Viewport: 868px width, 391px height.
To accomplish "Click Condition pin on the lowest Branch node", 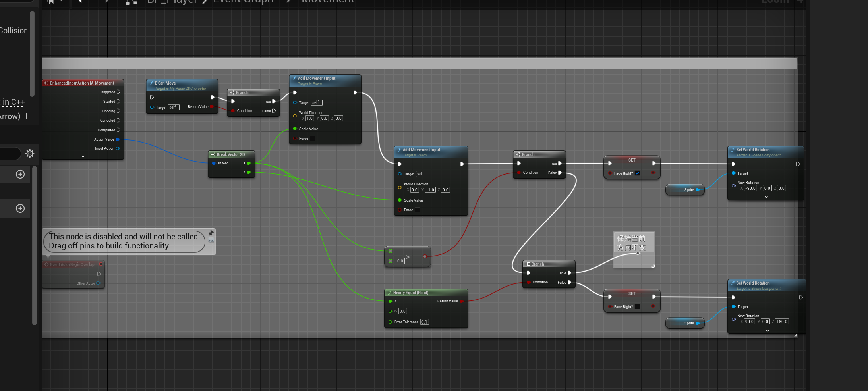I will coord(528,282).
